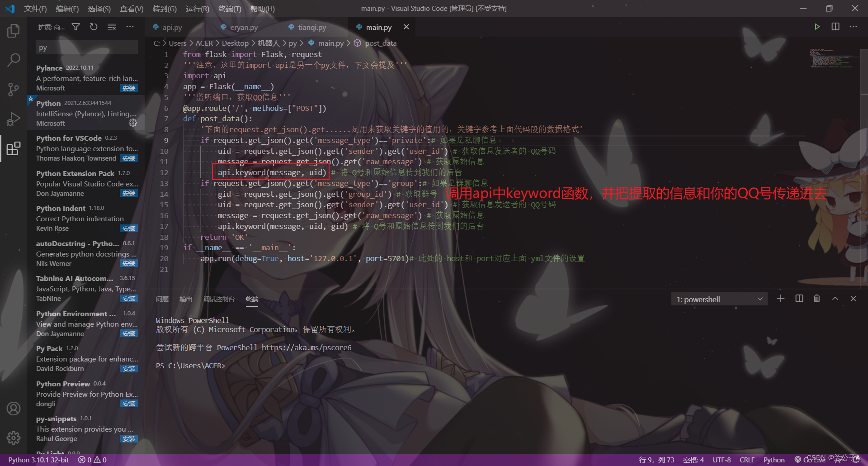Image resolution: width=868 pixels, height=466 pixels.
Task: Click the Python 3.10.1 32-bit interpreter selector
Action: pos(38,460)
